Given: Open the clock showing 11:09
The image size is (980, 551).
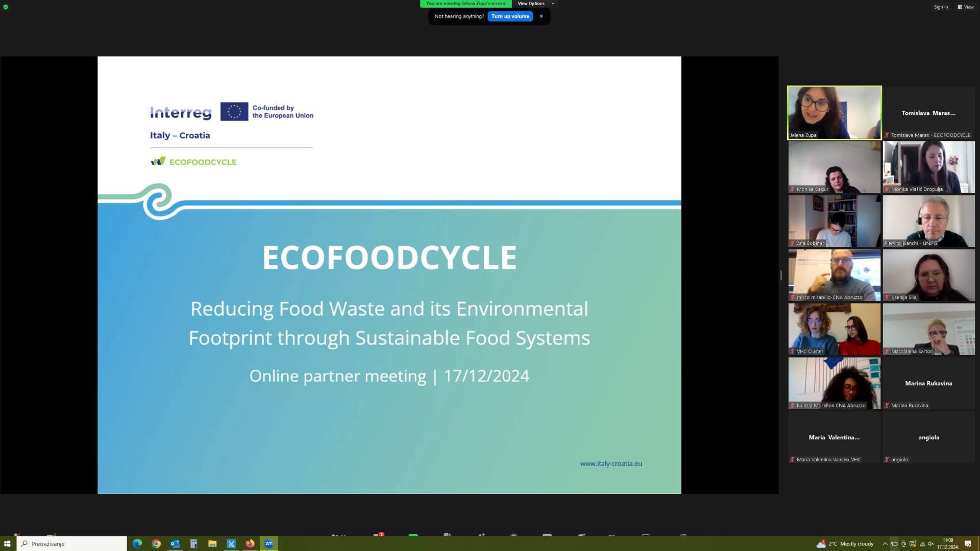Looking at the screenshot, I should [948, 544].
